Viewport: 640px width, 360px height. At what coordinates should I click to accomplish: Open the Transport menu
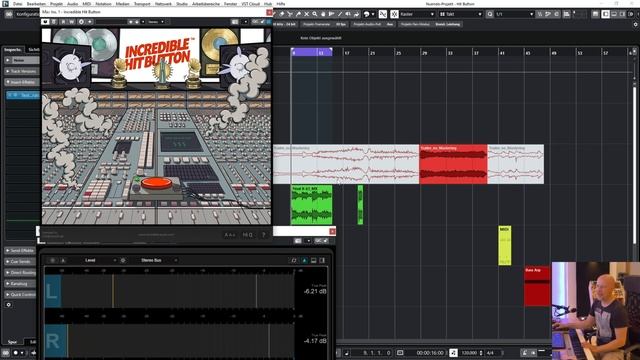pos(142,4)
